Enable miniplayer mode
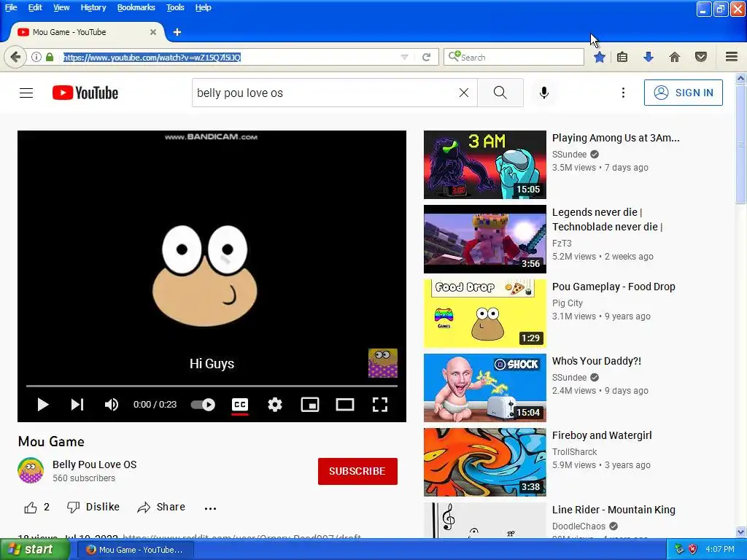The width and height of the screenshot is (747, 560). tap(309, 405)
